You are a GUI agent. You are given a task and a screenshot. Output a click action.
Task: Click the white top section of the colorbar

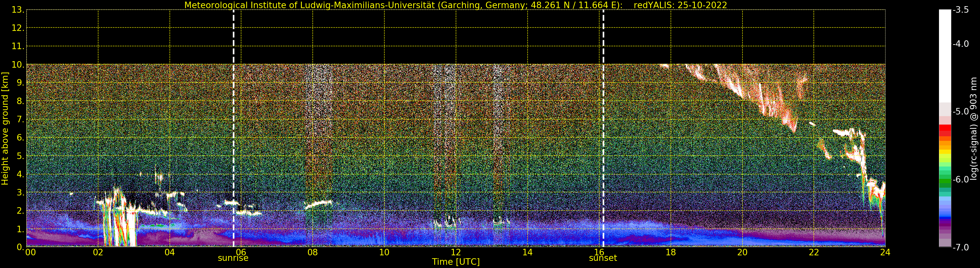click(x=945, y=56)
